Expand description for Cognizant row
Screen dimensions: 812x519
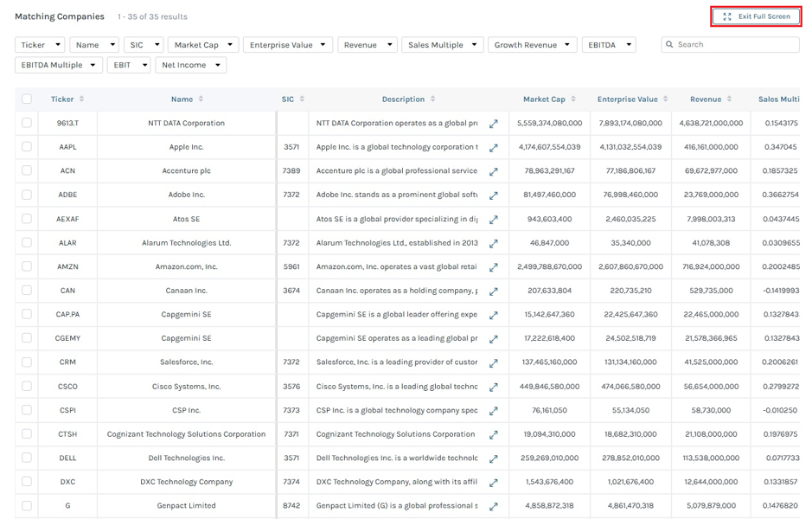coord(494,434)
